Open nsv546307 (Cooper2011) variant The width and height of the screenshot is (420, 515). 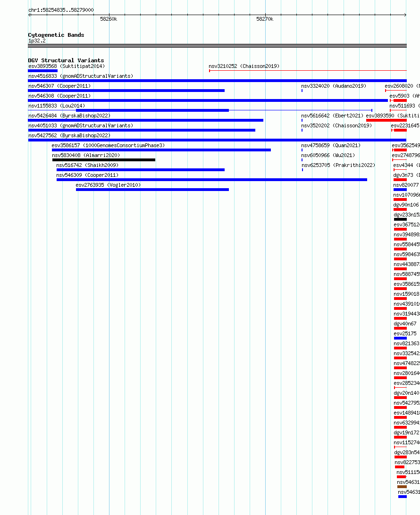(59, 86)
